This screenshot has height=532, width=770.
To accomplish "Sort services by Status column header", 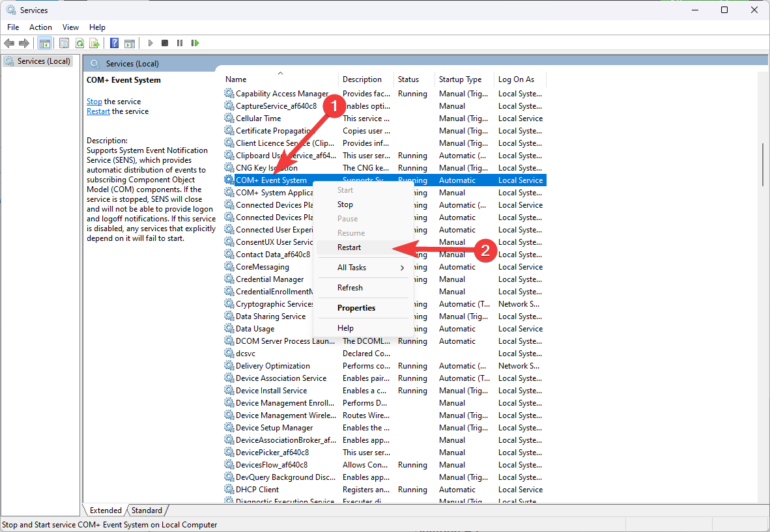I will (x=408, y=79).
